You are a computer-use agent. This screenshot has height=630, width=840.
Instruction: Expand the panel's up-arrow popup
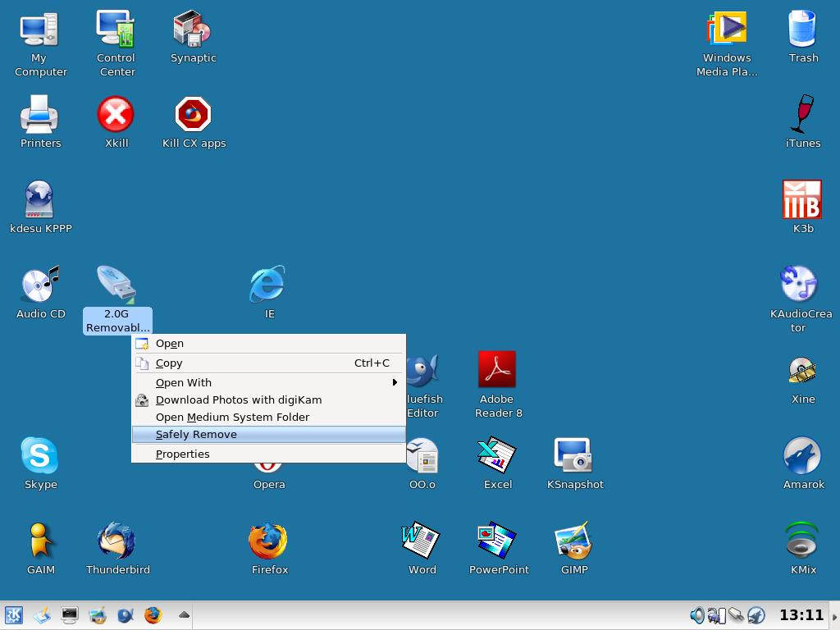click(184, 615)
